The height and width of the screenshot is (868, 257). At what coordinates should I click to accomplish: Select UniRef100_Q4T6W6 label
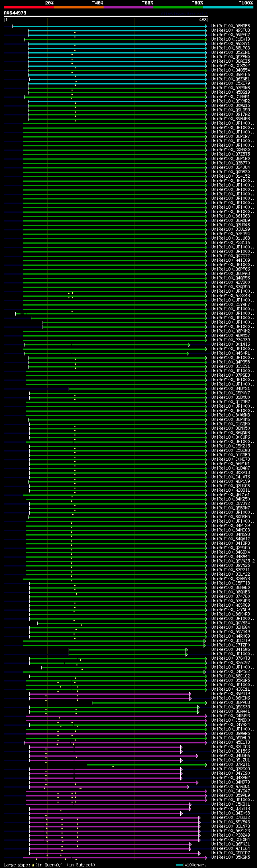230,650
